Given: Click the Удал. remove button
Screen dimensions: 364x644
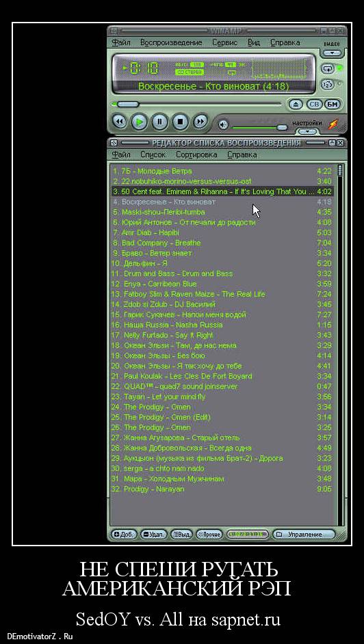Looking at the screenshot, I should 154,535.
